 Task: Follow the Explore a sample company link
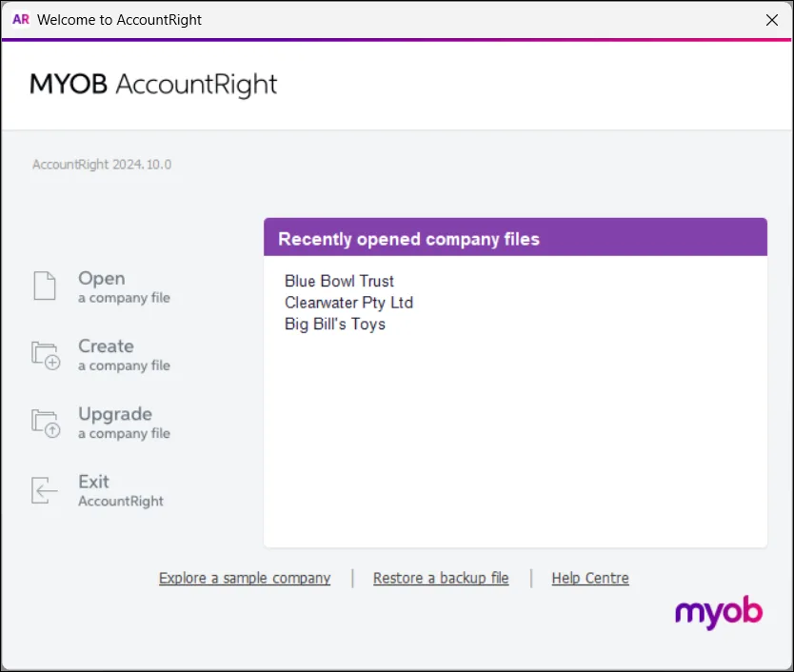pyautogui.click(x=245, y=578)
